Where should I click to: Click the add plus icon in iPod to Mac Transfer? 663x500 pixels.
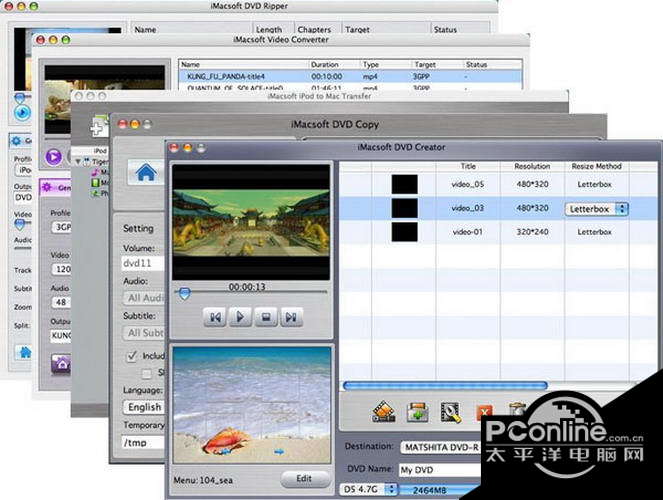[98, 127]
